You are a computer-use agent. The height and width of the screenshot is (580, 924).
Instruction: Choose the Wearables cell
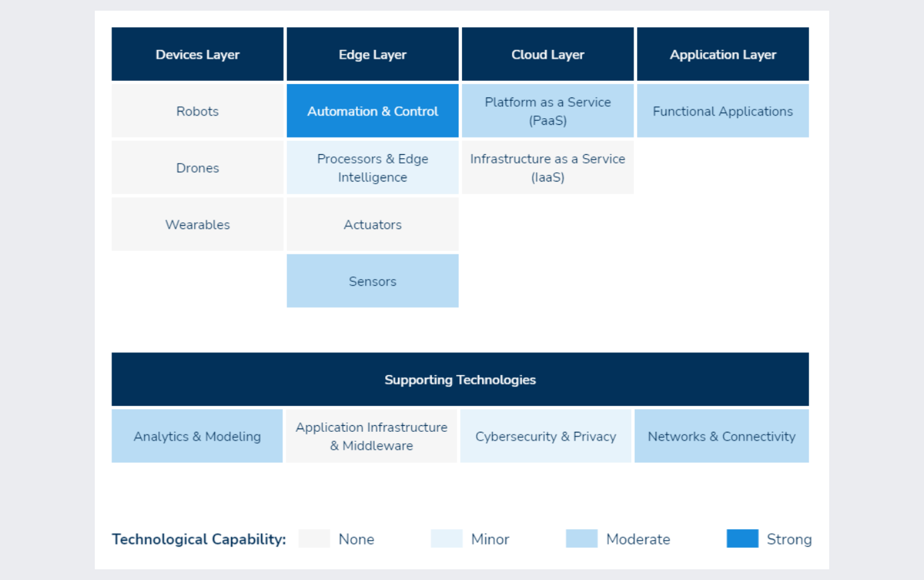pos(198,225)
